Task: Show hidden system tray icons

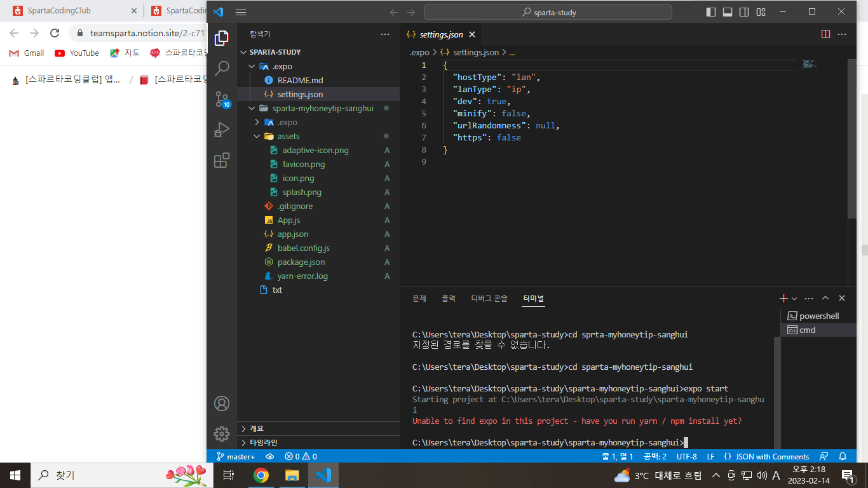Action: tap(716, 475)
